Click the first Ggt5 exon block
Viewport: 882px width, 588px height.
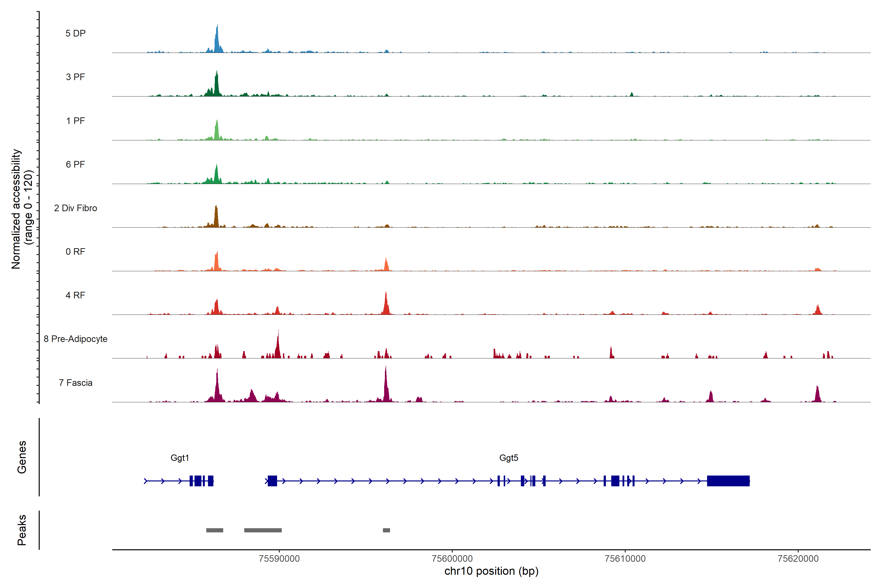(273, 481)
